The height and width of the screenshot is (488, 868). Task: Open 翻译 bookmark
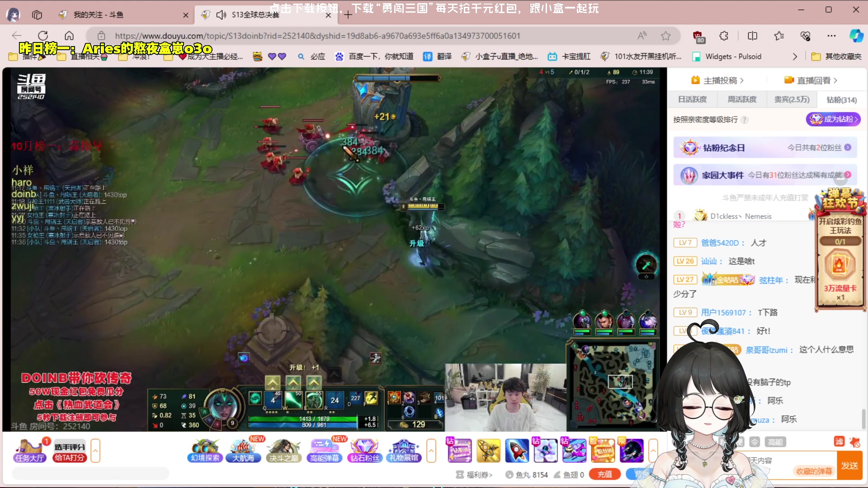pyautogui.click(x=437, y=56)
